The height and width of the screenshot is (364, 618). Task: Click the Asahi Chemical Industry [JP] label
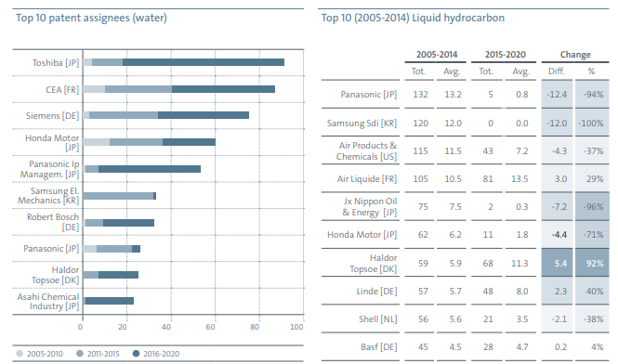tap(48, 302)
